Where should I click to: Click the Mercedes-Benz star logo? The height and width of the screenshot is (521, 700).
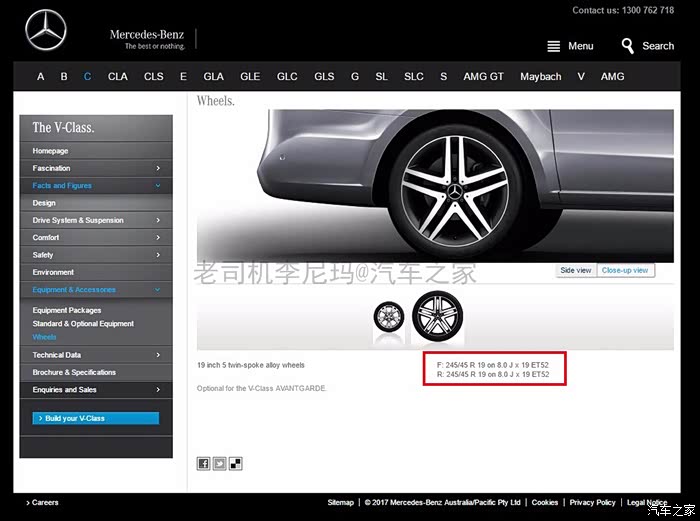(x=45, y=31)
